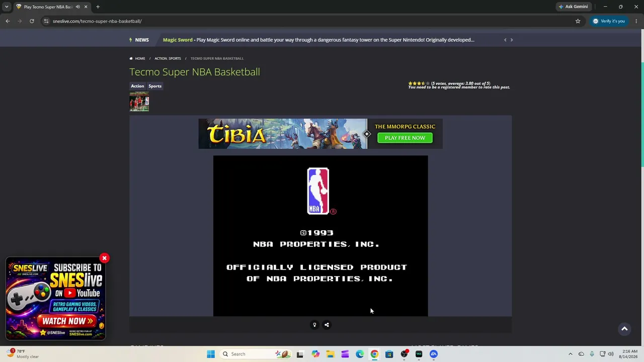Reload the current page
The height and width of the screenshot is (362, 644).
(x=32, y=21)
